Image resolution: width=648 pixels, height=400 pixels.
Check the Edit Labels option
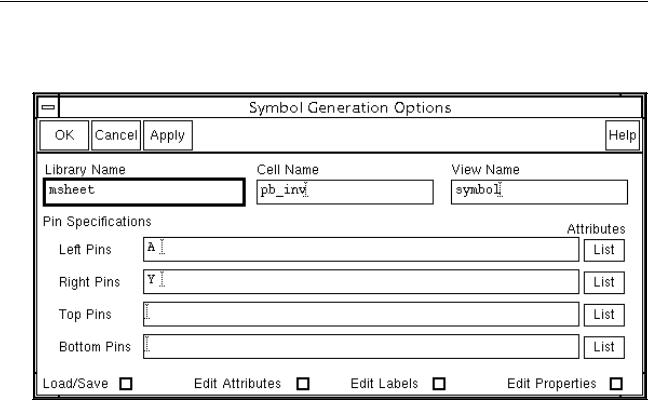click(x=439, y=384)
